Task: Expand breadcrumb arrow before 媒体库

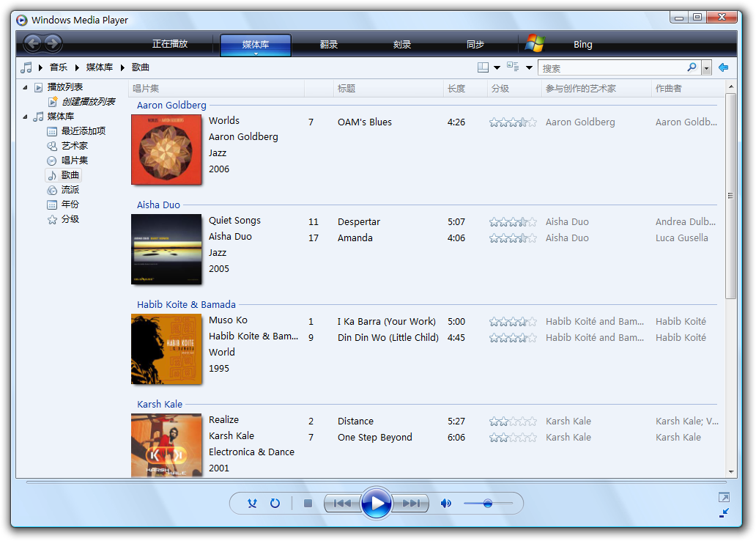Action: (77, 67)
